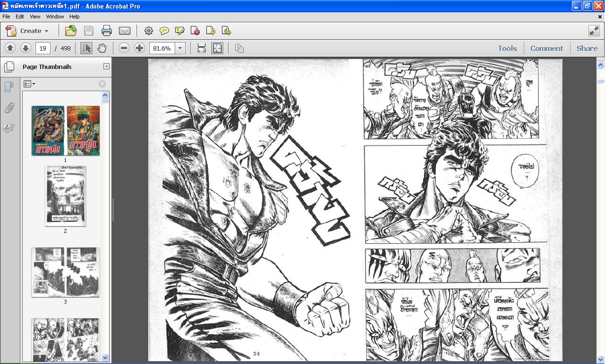605x364 pixels.
Task: Collapse the navigation pane arrow
Action: [106, 67]
